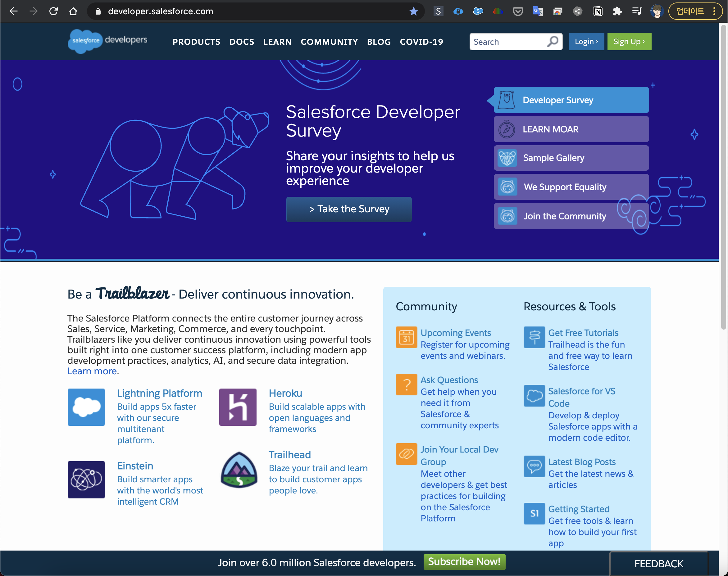Image resolution: width=728 pixels, height=576 pixels.
Task: Open the PRODUCTS menu
Action: click(196, 42)
